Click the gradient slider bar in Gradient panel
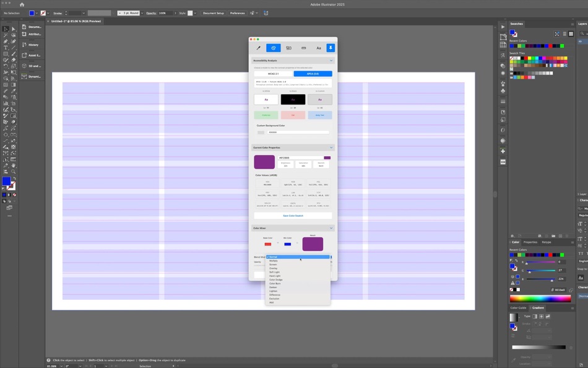The width and height of the screenshot is (588, 368). pyautogui.click(x=538, y=348)
